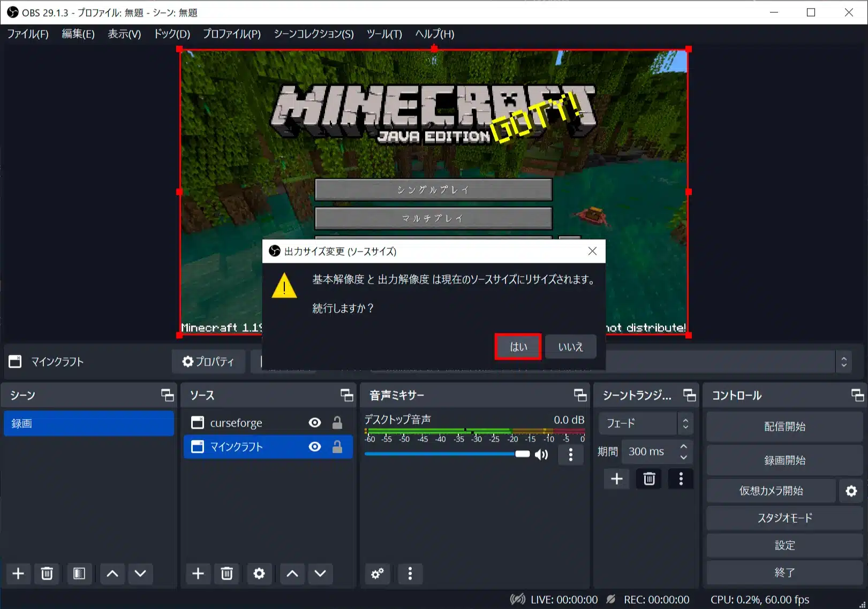
Task: Add a new scene
Action: coord(18,574)
